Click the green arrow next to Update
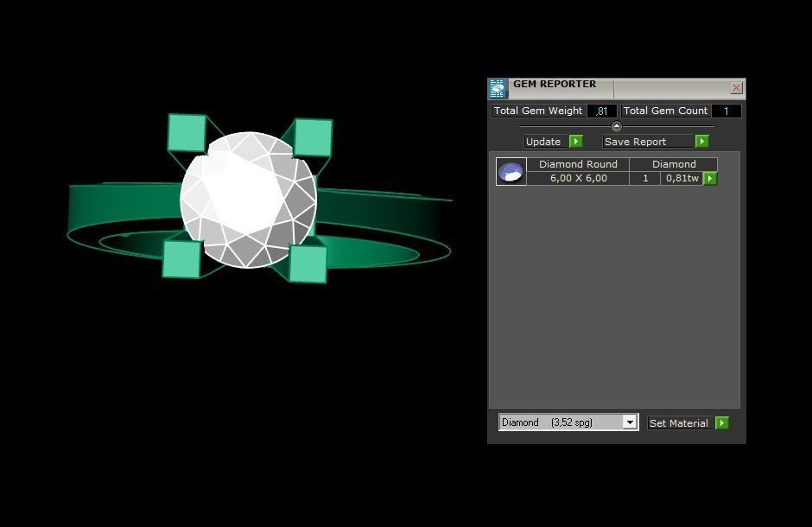Screen dimensions: 812x527 click(576, 142)
